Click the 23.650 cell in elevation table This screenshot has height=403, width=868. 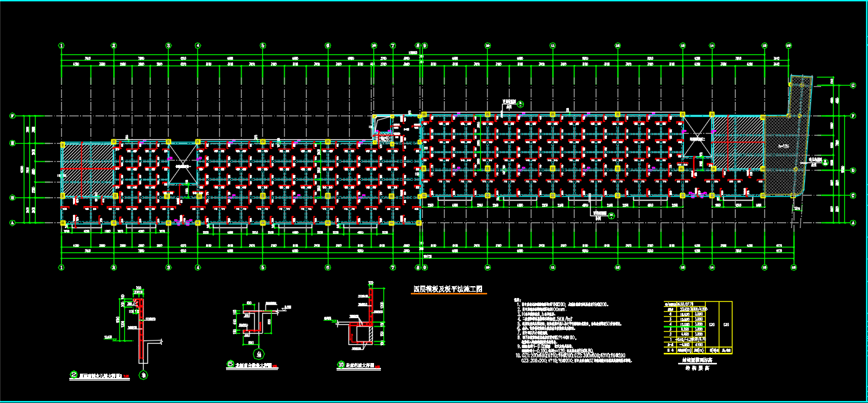tap(684, 309)
